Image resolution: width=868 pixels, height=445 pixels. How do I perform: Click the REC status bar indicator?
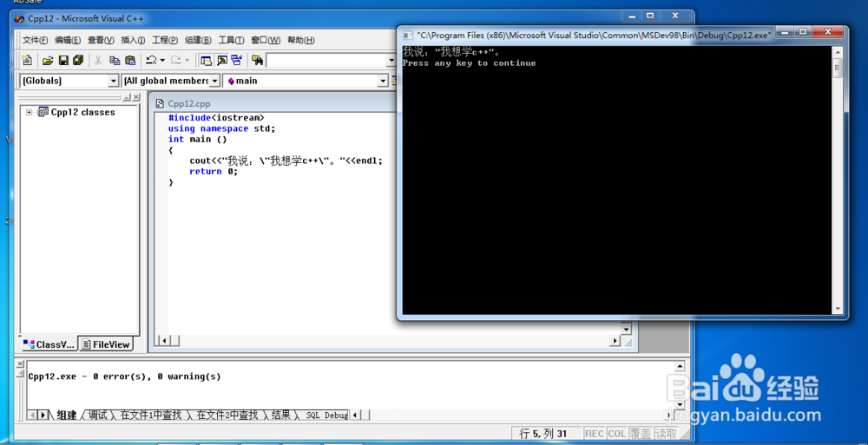(x=595, y=434)
